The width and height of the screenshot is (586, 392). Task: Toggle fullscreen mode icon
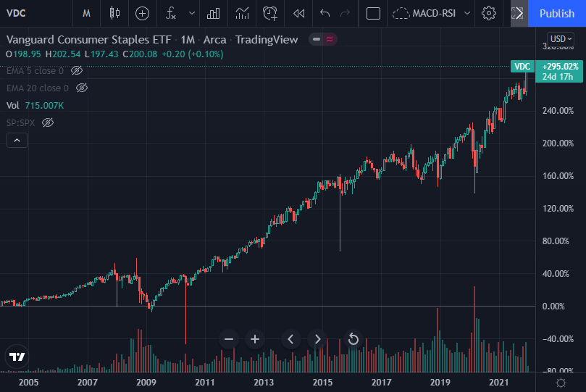(519, 14)
